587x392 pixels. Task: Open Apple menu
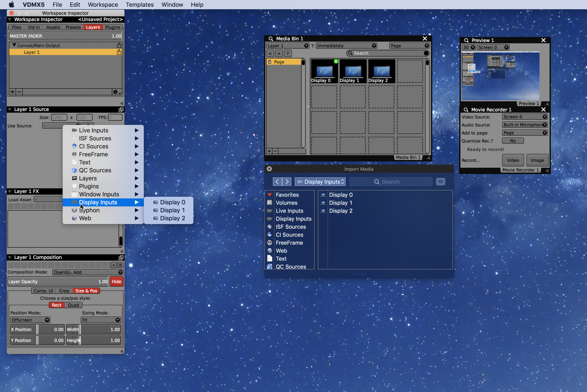pyautogui.click(x=12, y=4)
